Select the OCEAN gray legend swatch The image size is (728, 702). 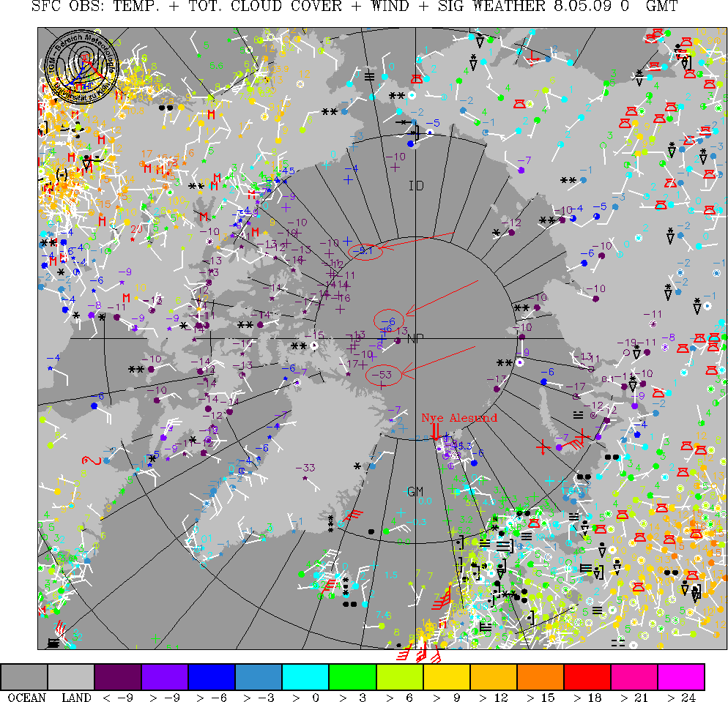click(x=24, y=676)
